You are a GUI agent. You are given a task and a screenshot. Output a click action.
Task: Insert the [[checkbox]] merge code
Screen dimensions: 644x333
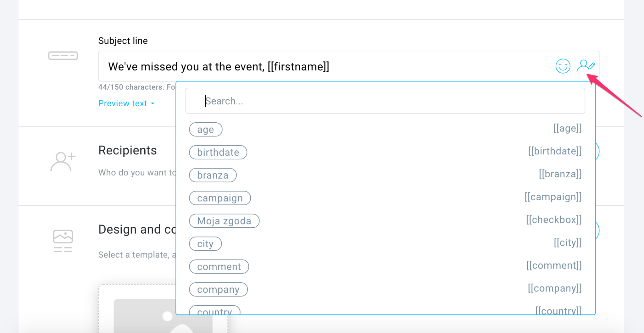tap(554, 219)
